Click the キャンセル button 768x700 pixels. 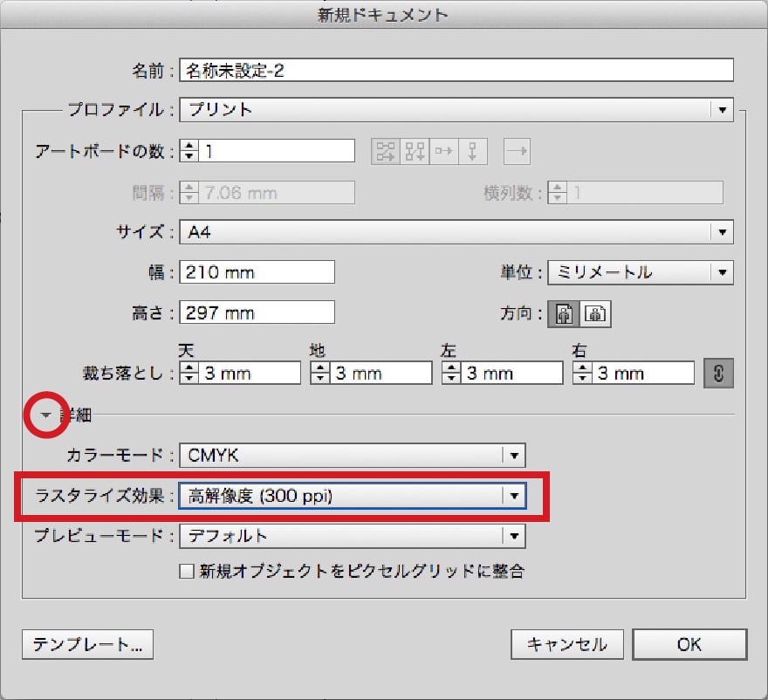pos(567,644)
